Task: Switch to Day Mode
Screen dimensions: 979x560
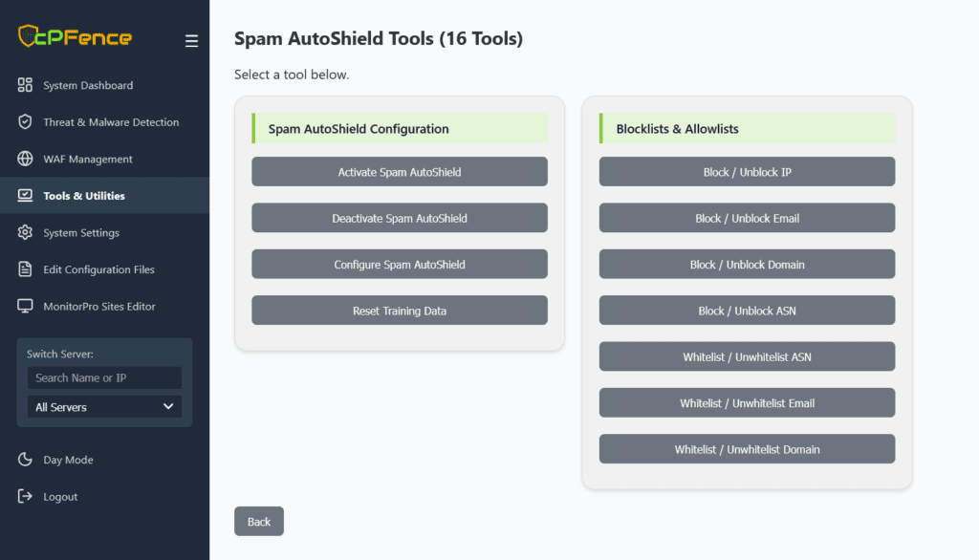Action: pos(68,460)
